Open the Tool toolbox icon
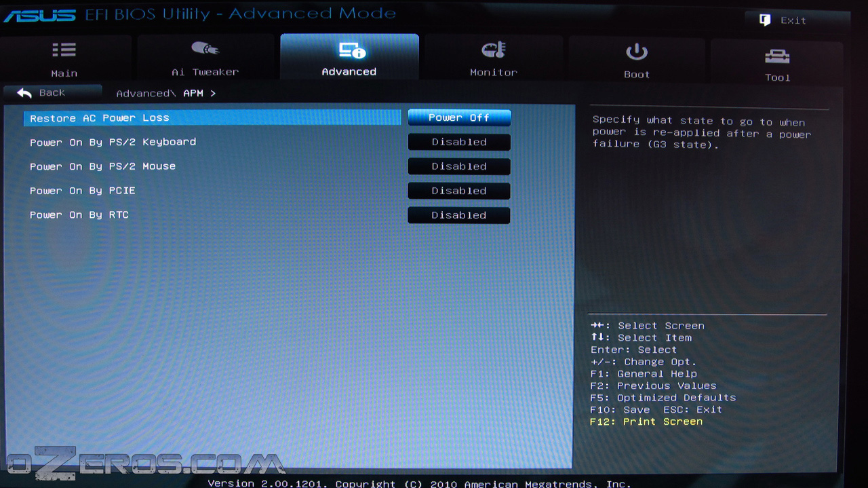This screenshot has width=868, height=488. coord(777,56)
